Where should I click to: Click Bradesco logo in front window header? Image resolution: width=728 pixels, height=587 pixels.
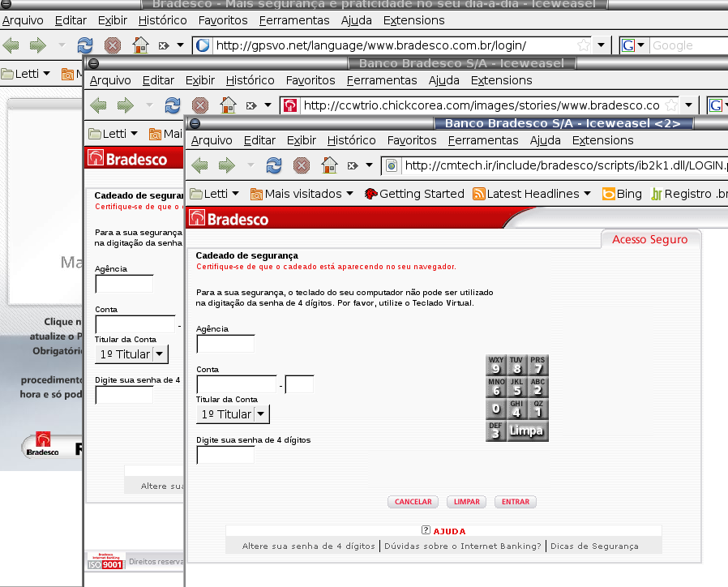tap(229, 219)
